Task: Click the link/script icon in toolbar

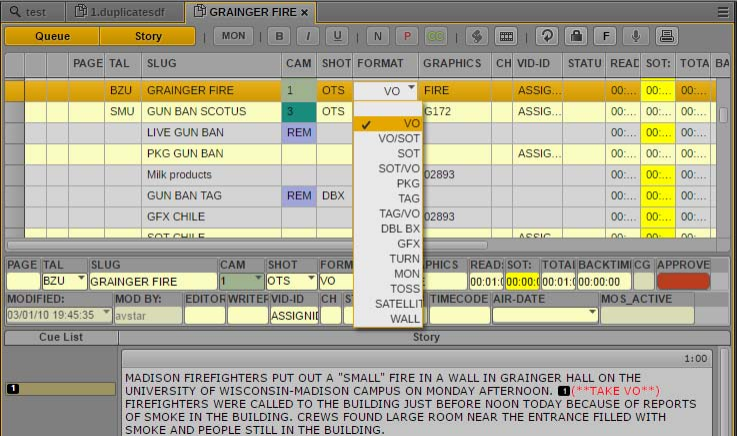Action: [477, 36]
